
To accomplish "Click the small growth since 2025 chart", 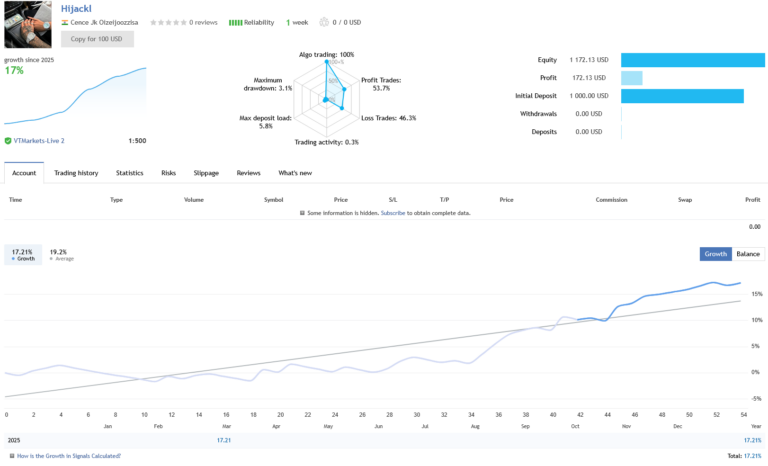I will tap(75, 96).
